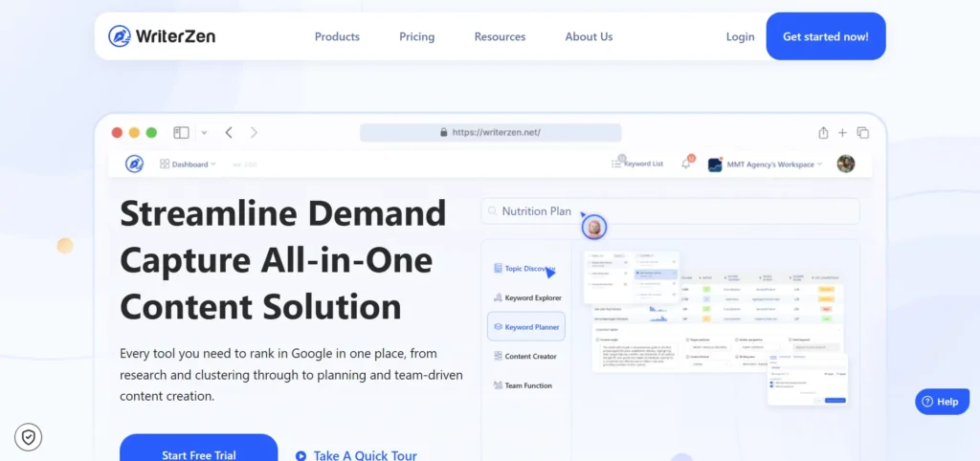This screenshot has height=461, width=980.
Task: Open the Products menu
Action: tap(337, 36)
